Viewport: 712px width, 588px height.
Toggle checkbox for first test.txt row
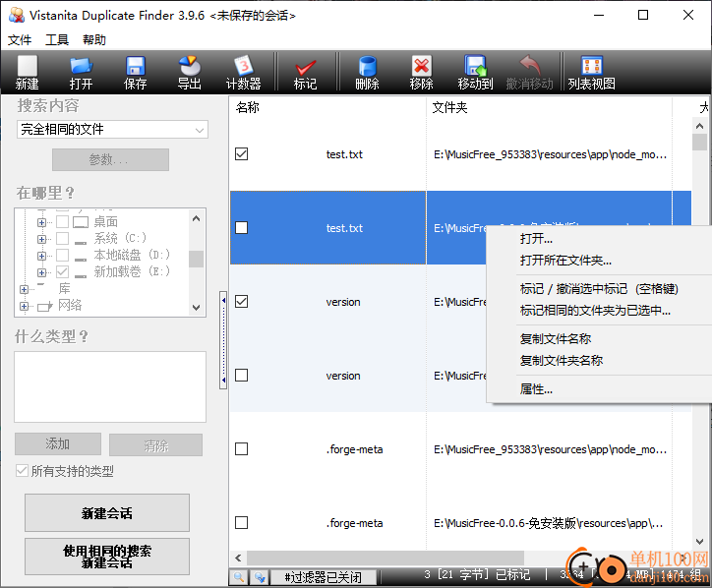242,154
